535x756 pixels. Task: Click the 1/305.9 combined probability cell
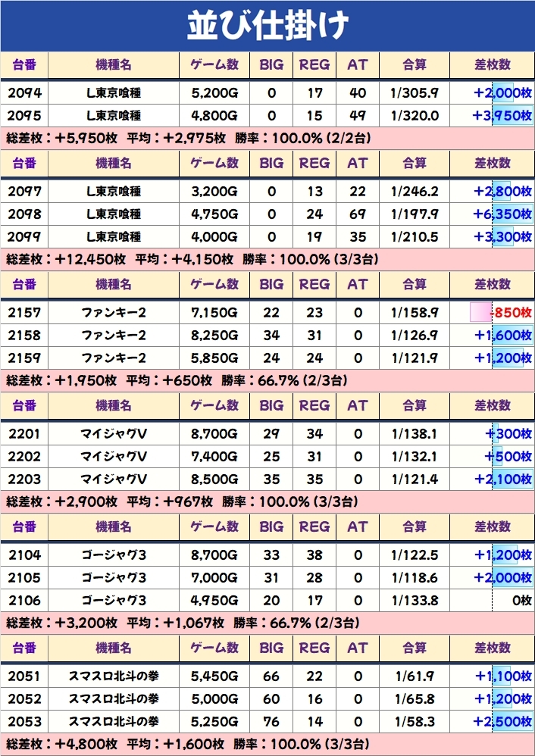pos(415,93)
